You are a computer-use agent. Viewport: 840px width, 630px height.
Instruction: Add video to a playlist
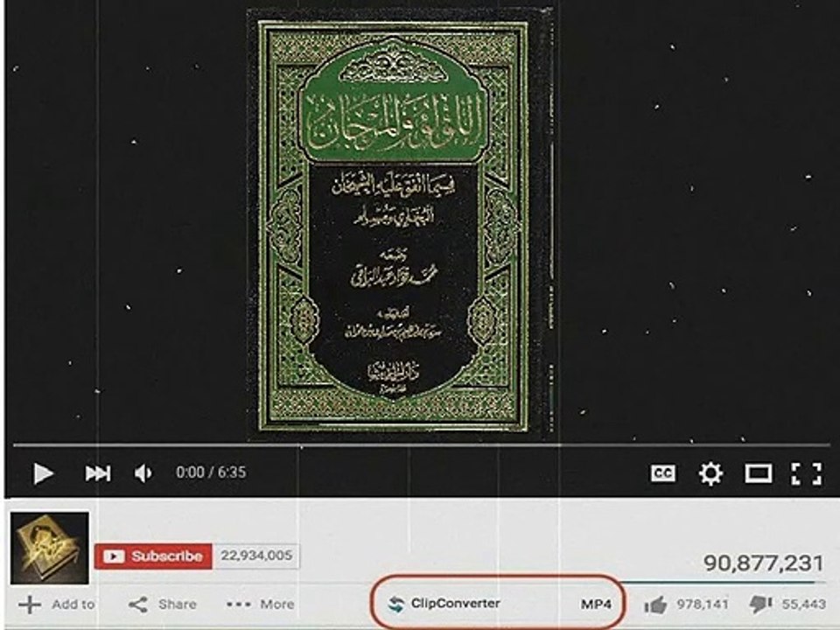coord(56,605)
